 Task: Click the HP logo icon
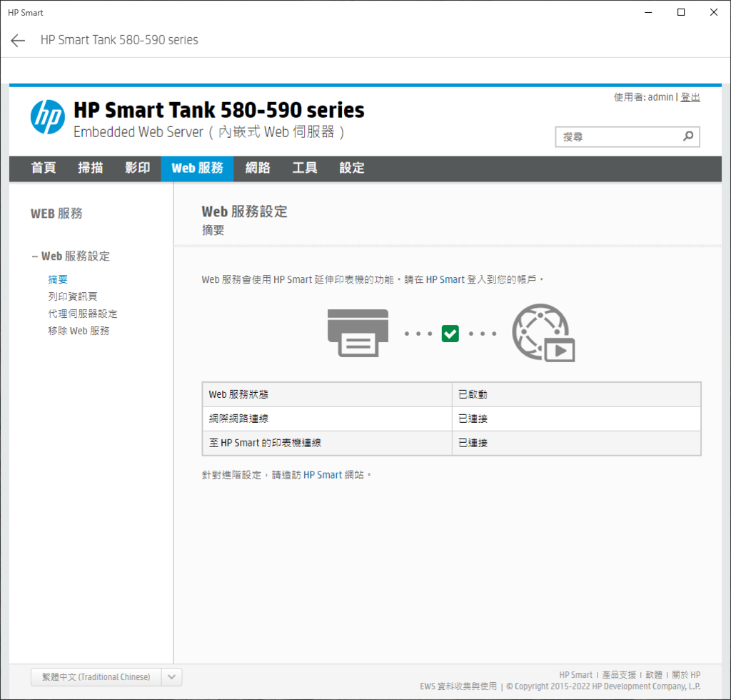pyautogui.click(x=48, y=117)
